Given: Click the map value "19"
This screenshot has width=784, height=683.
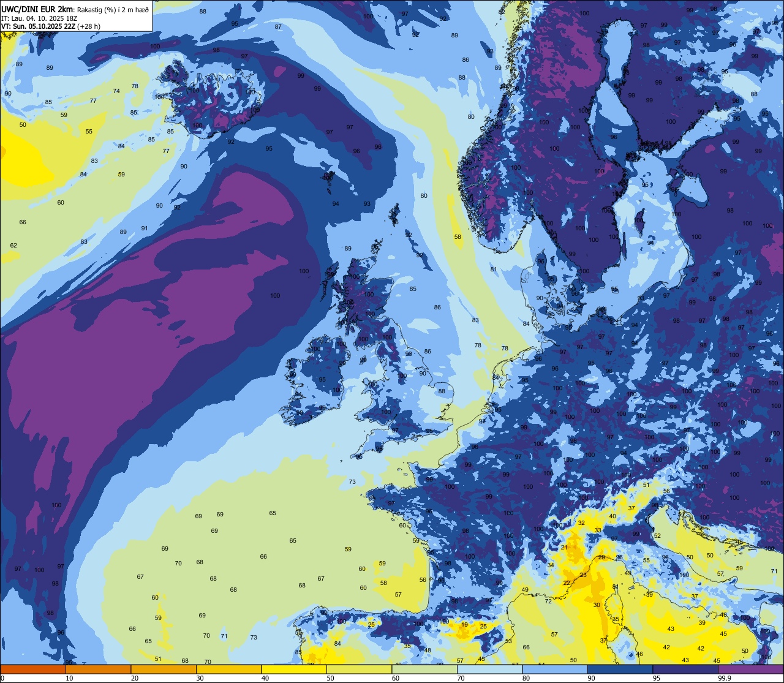Looking at the screenshot, I should pyautogui.click(x=465, y=625).
